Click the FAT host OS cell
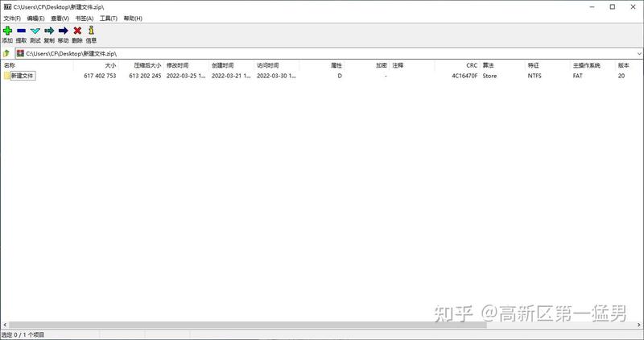The image size is (644, 340). (577, 76)
